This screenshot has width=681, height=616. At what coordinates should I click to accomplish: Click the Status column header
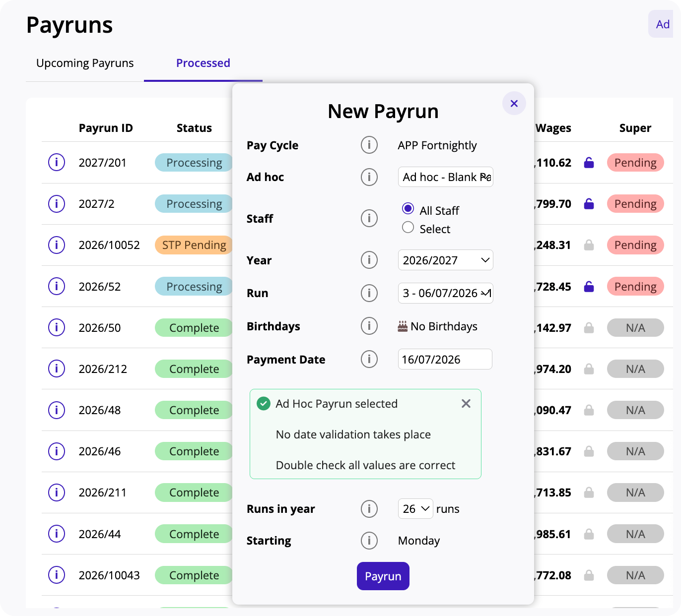(x=194, y=128)
